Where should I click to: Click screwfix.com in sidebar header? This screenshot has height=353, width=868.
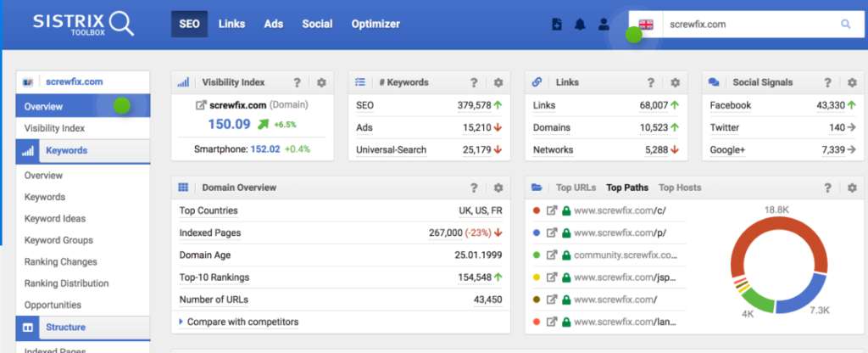[75, 82]
